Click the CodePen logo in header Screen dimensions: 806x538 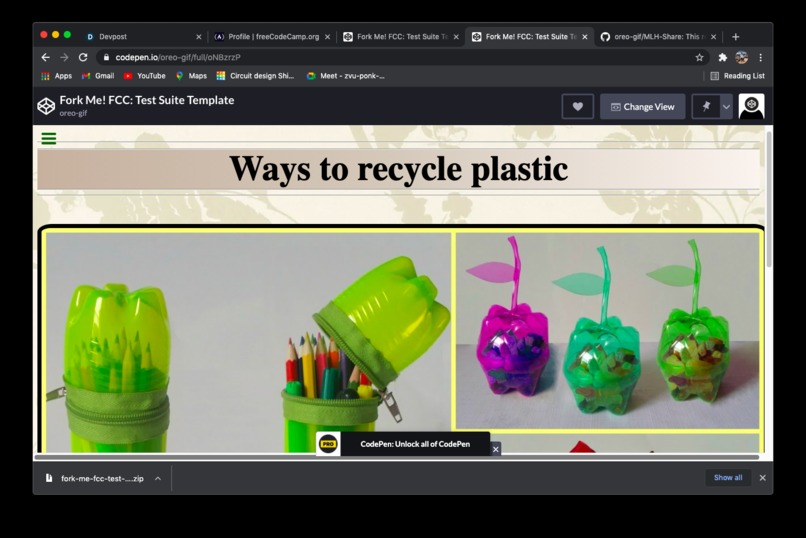coord(46,106)
